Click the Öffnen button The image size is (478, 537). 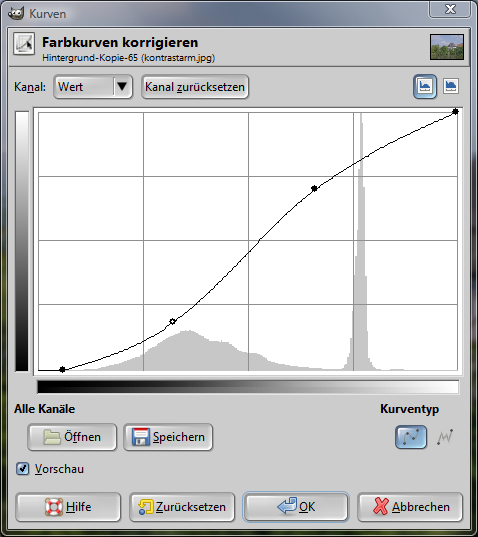click(72, 437)
